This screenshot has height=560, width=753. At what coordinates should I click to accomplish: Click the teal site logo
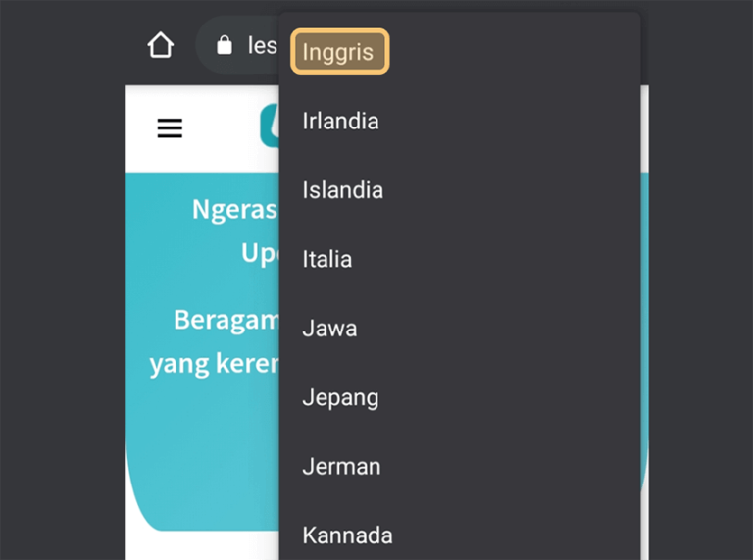(270, 126)
